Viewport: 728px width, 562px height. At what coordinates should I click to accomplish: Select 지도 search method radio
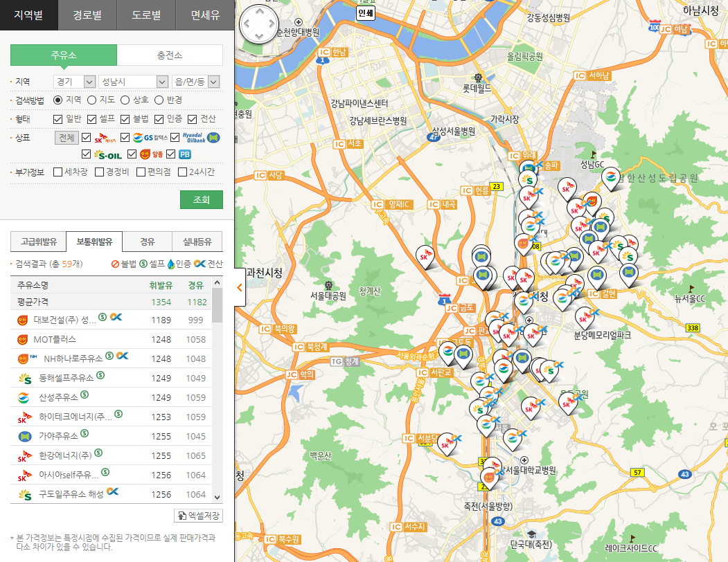coord(92,100)
